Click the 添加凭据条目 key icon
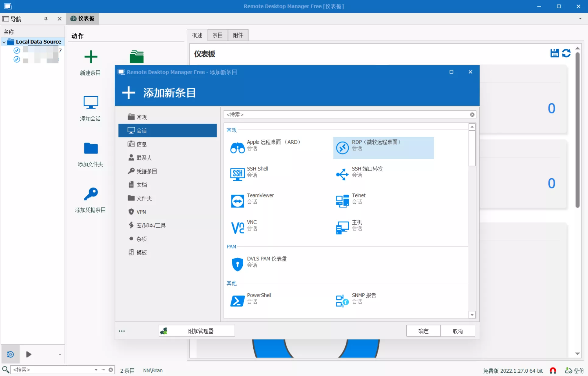 (90, 194)
